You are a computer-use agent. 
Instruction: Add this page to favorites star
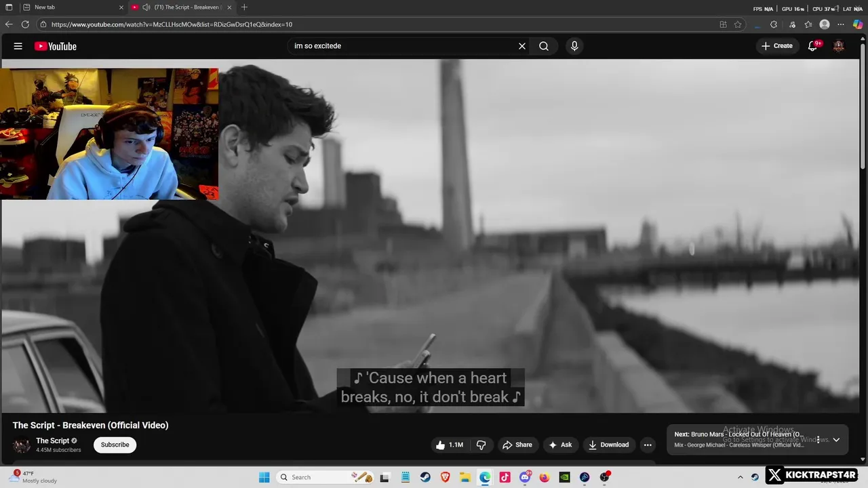[738, 24]
